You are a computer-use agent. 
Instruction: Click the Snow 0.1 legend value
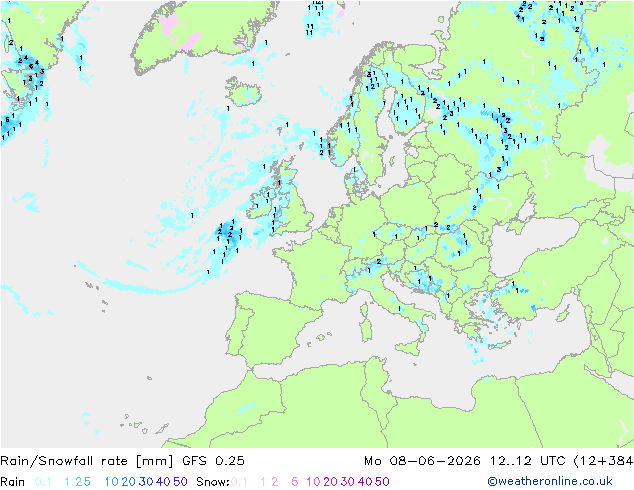pos(239,482)
